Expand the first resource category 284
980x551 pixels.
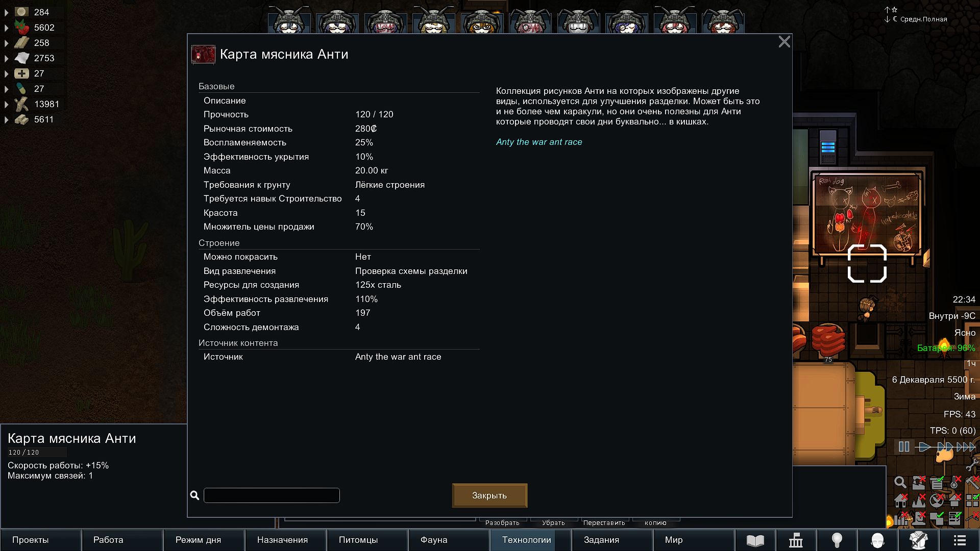point(7,12)
